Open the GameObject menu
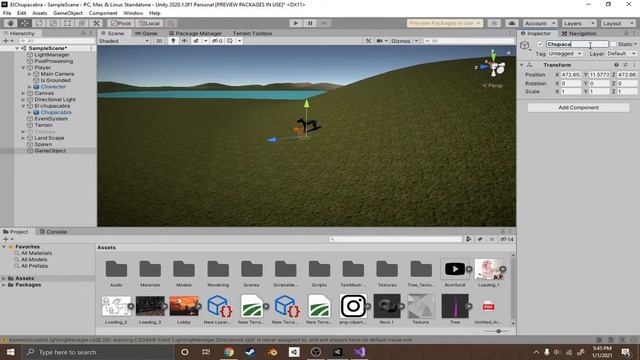Screen dimensions: 640x360 pyautogui.click(x=68, y=13)
